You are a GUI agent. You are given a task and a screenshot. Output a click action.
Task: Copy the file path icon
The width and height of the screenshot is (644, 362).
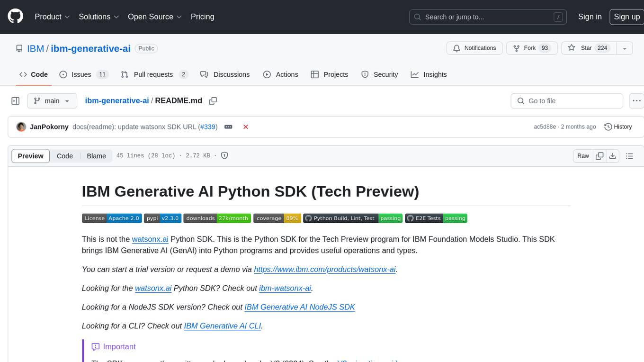pos(213,101)
